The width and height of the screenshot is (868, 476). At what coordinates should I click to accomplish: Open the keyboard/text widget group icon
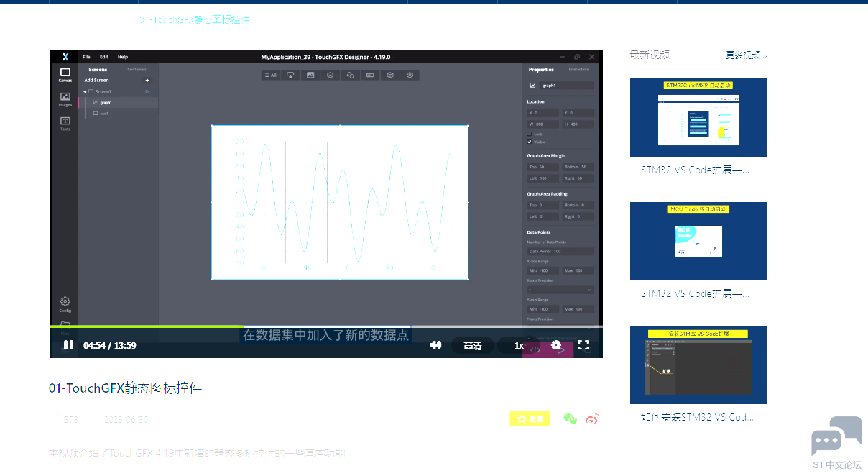coord(370,75)
